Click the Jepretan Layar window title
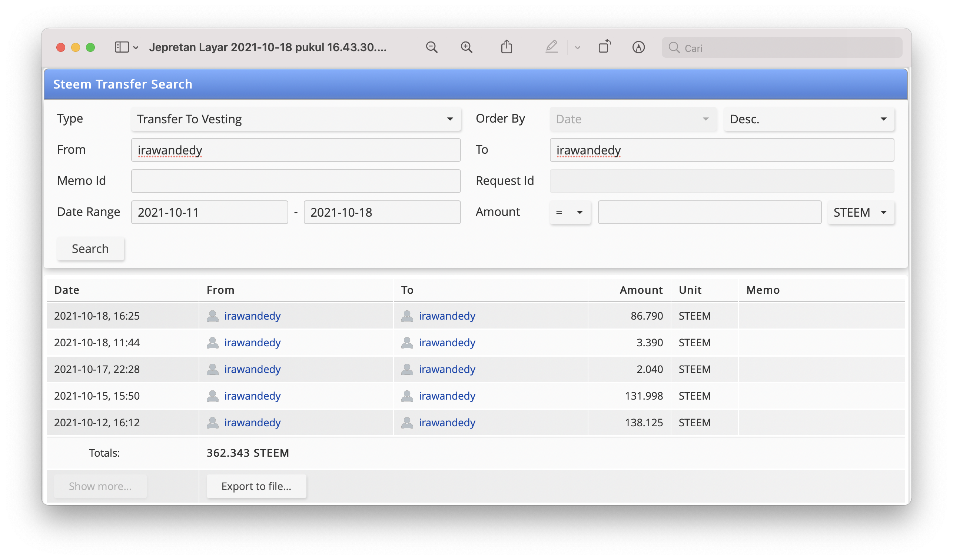 coord(268,47)
